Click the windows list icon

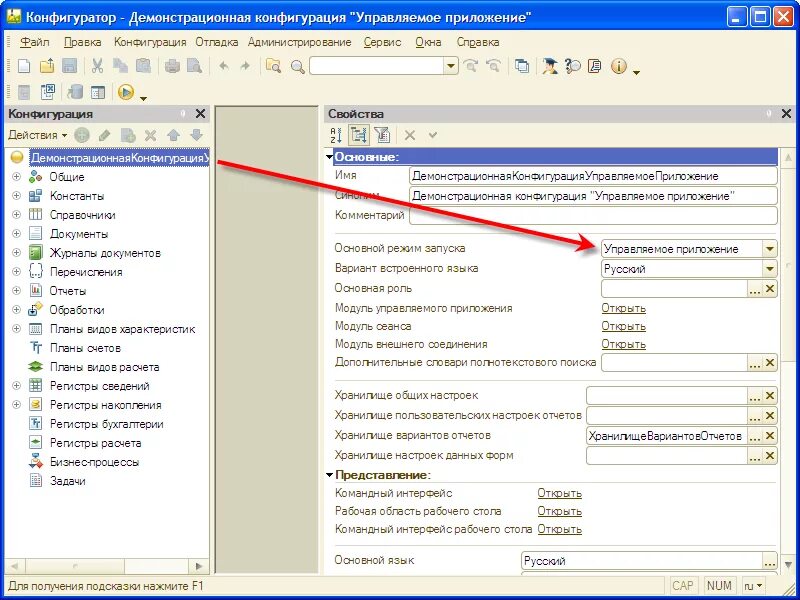(521, 66)
